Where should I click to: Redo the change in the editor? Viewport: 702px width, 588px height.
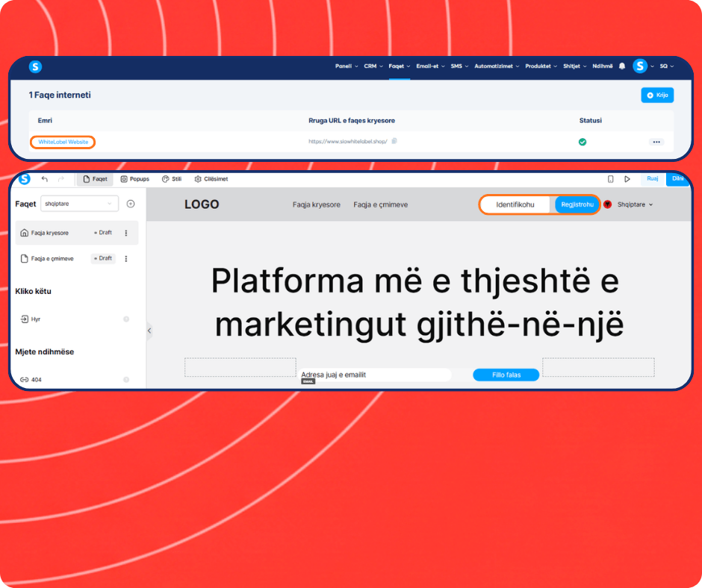(61, 179)
